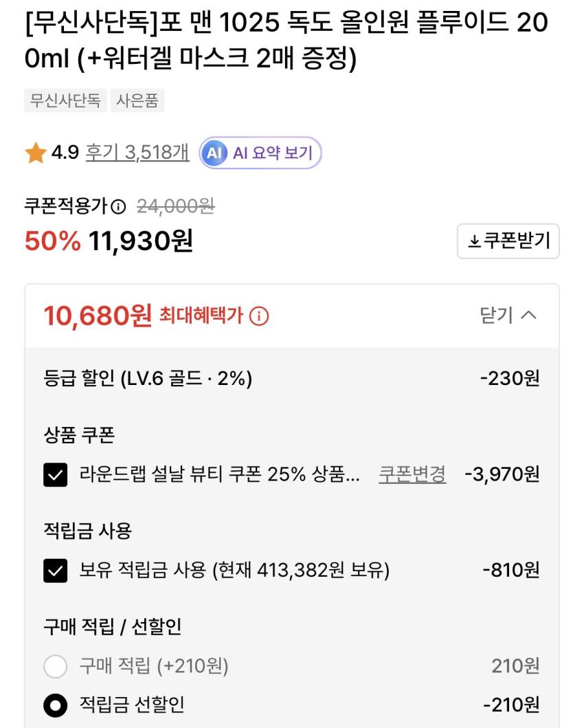Viewport: 584px width, 728px height.
Task: Click the orange star rating icon
Action: (x=35, y=153)
